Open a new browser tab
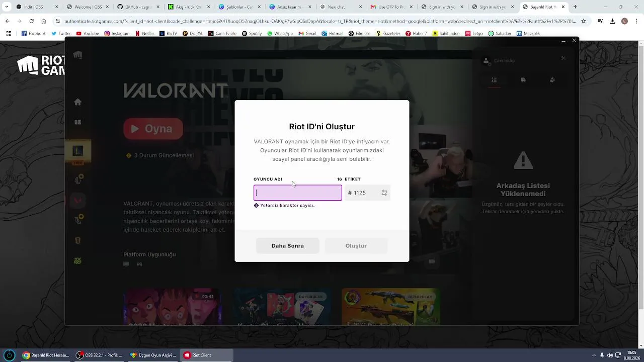Screen dimensions: 644x362 tap(575, 7)
